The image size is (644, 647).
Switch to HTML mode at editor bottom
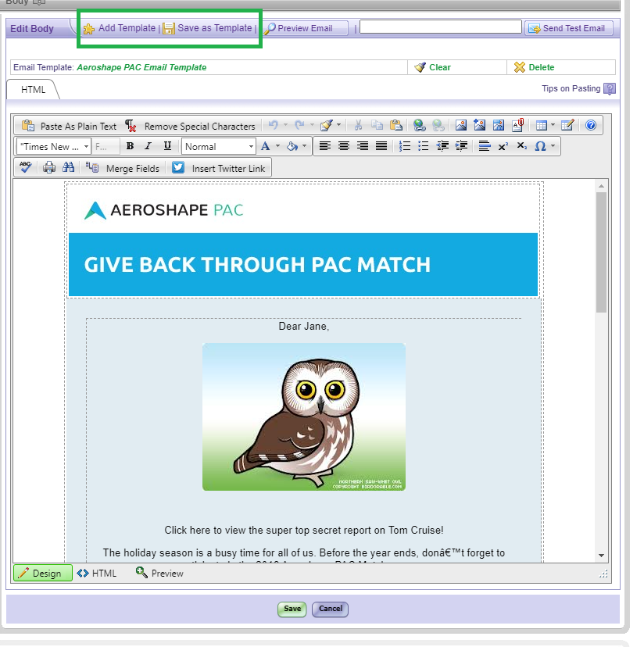pos(97,573)
